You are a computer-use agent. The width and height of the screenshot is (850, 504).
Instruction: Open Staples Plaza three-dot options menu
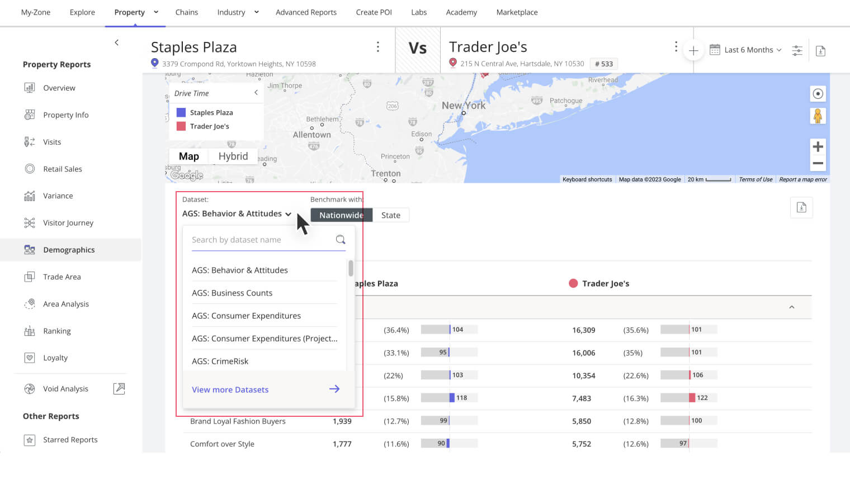pos(378,47)
